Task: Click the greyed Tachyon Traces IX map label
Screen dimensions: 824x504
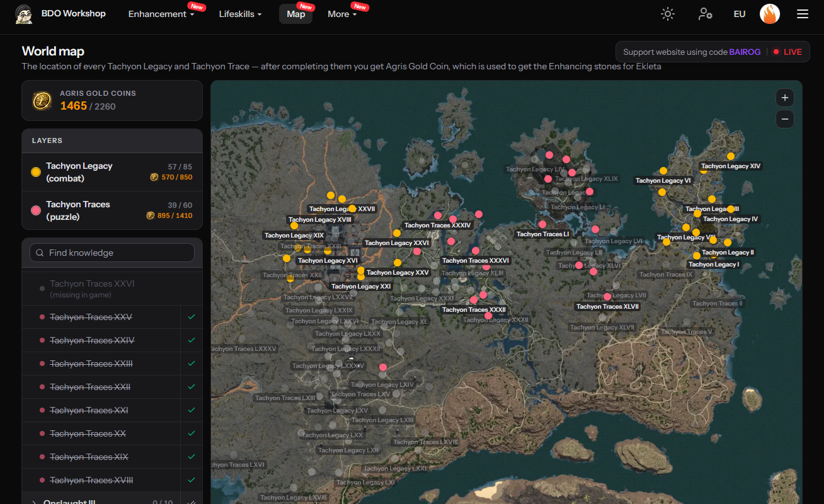Action: (x=666, y=275)
